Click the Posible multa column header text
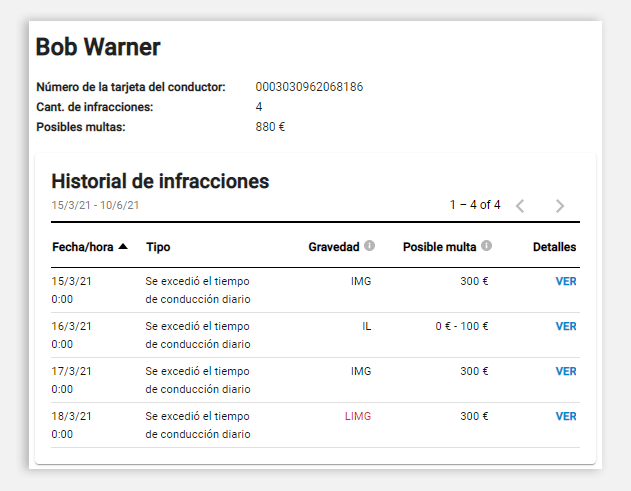The image size is (631, 491). tap(439, 247)
